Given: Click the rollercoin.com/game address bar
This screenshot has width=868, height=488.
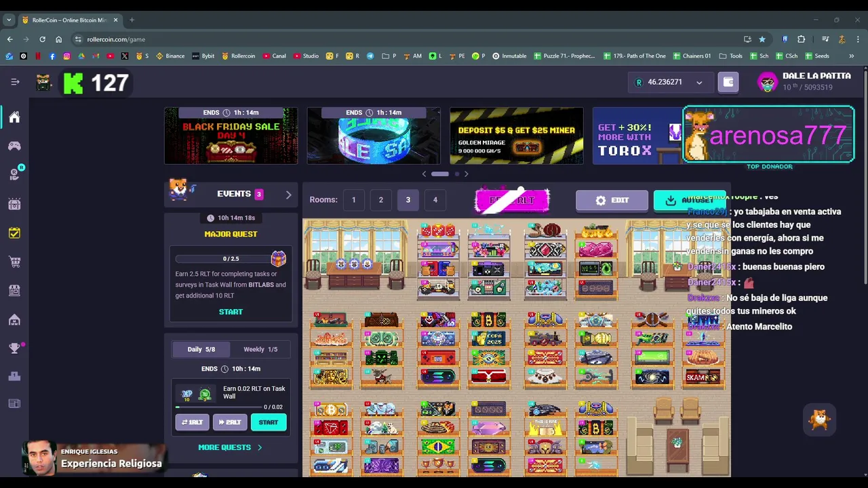Looking at the screenshot, I should coord(407,39).
